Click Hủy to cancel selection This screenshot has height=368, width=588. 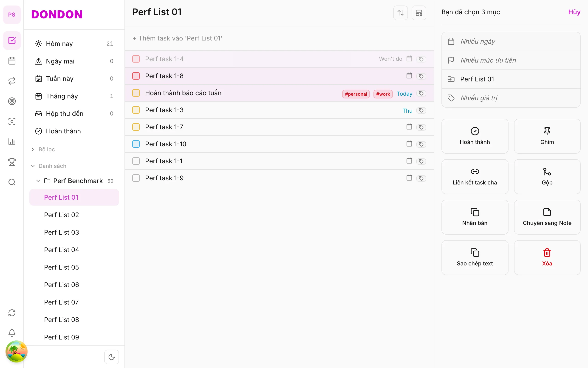click(574, 12)
